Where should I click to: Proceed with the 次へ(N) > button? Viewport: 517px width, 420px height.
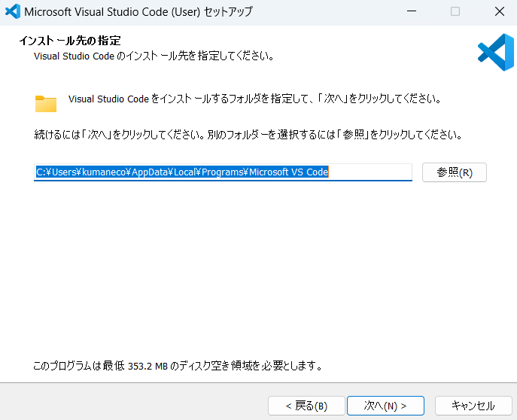pos(385,406)
